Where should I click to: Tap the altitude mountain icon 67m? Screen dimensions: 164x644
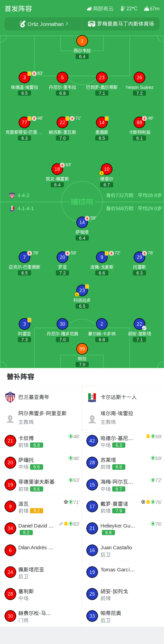tap(146, 9)
